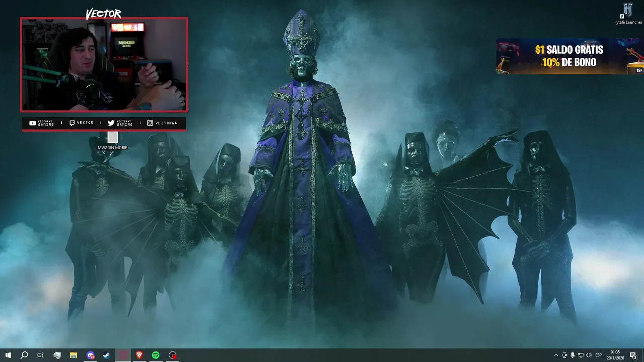Image resolution: width=644 pixels, height=362 pixels.
Task: Open taskbar Search magnifier
Action: click(x=24, y=355)
